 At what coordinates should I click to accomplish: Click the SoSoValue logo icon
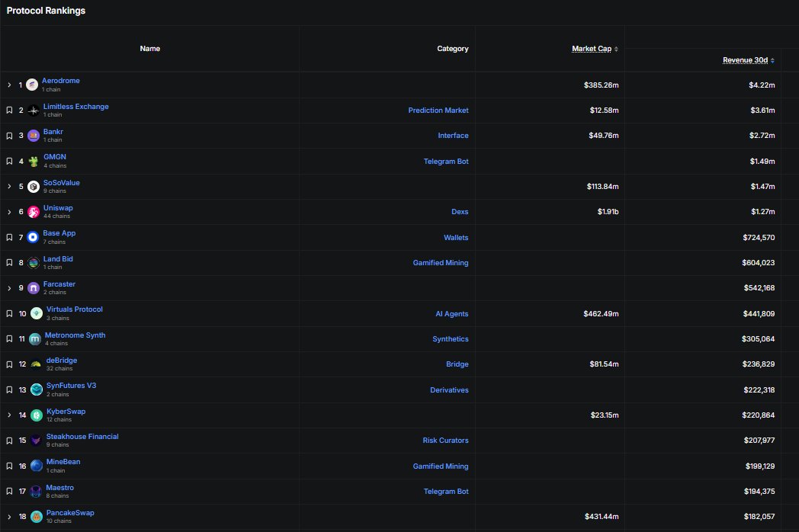(x=34, y=187)
